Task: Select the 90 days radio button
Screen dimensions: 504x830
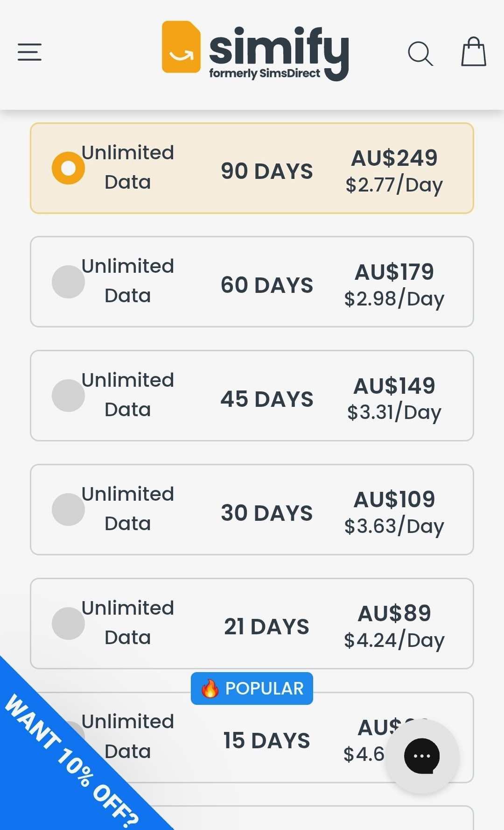Action: [68, 168]
